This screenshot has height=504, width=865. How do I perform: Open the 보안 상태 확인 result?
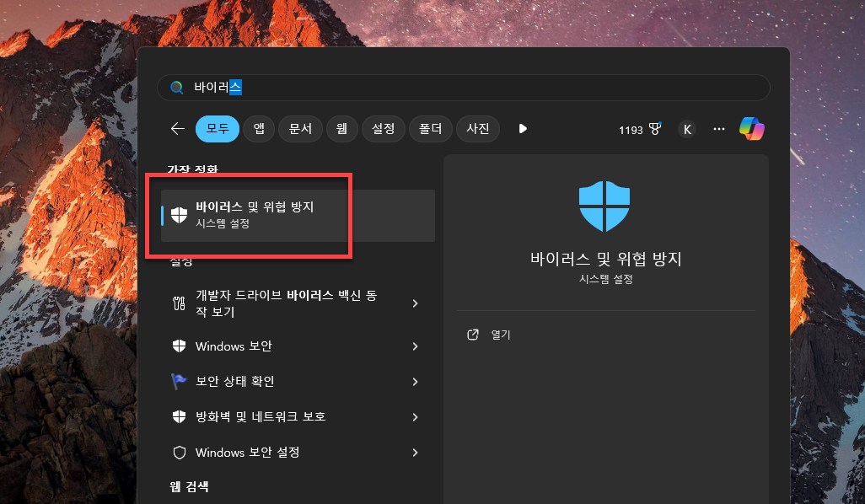(x=298, y=382)
